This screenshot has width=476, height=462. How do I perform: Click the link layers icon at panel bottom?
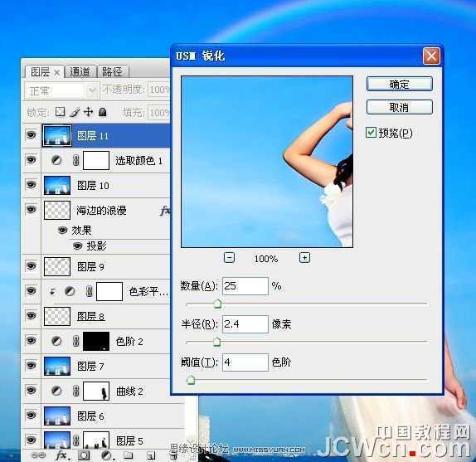[38, 455]
